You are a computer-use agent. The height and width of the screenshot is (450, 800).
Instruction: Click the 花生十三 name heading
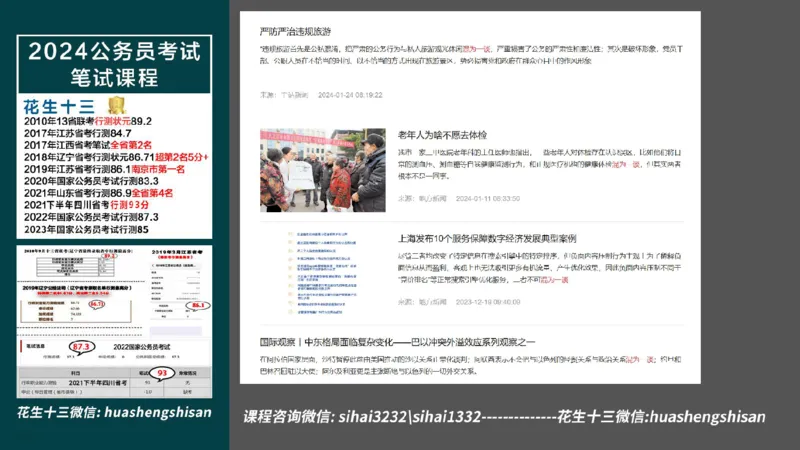[x=59, y=107]
